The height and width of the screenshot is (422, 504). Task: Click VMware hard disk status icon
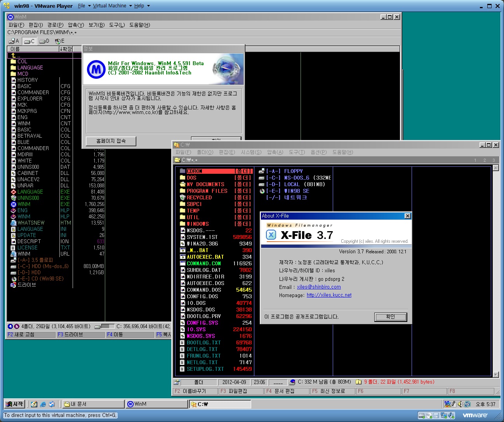(x=421, y=415)
